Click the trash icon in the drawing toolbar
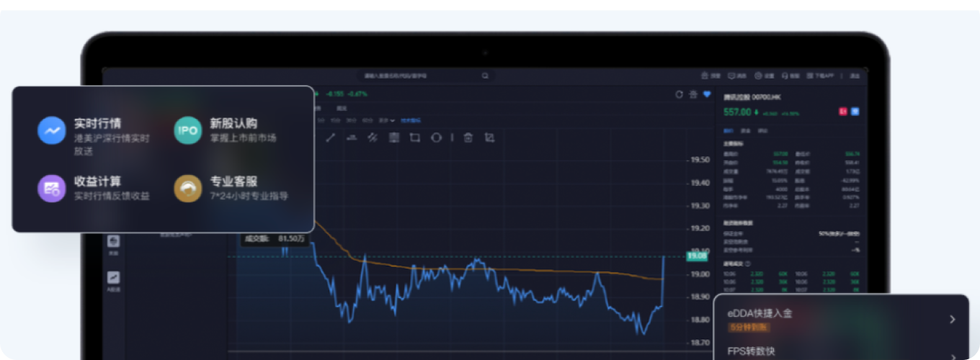This screenshot has width=980, height=360. [x=468, y=137]
